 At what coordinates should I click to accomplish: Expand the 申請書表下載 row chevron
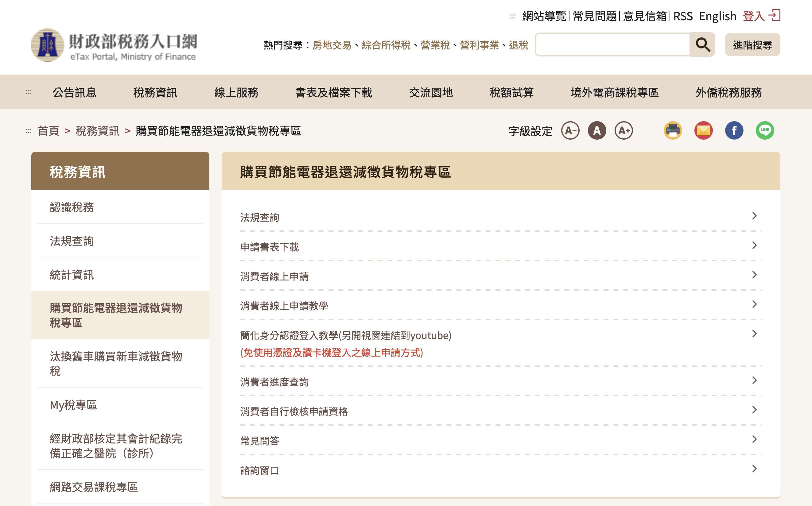[754, 245]
